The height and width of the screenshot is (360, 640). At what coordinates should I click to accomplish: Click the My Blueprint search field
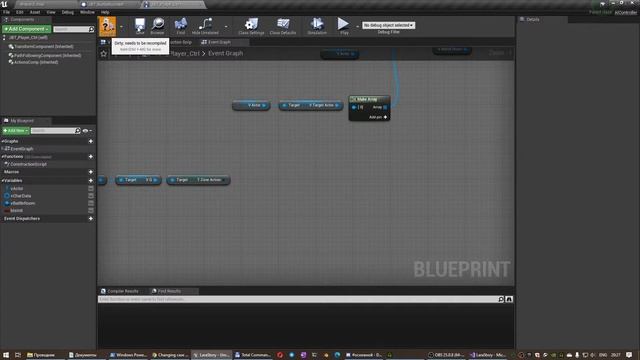(56, 131)
